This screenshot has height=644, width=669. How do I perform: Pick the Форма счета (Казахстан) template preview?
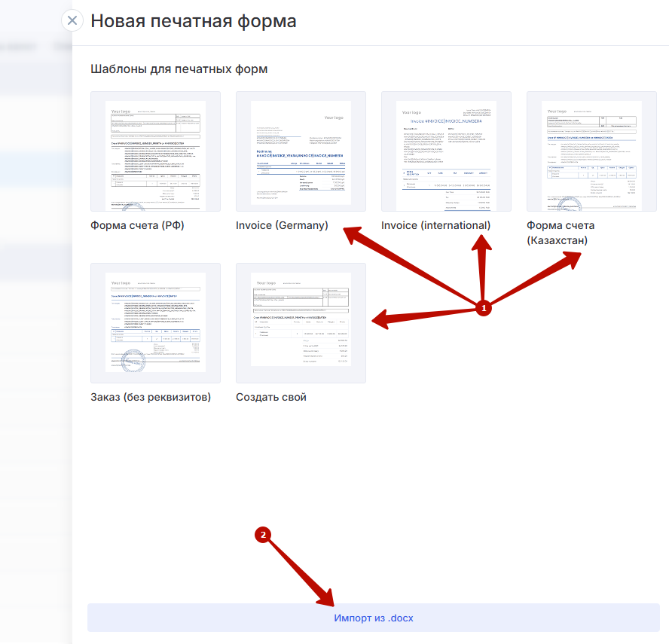point(591,151)
